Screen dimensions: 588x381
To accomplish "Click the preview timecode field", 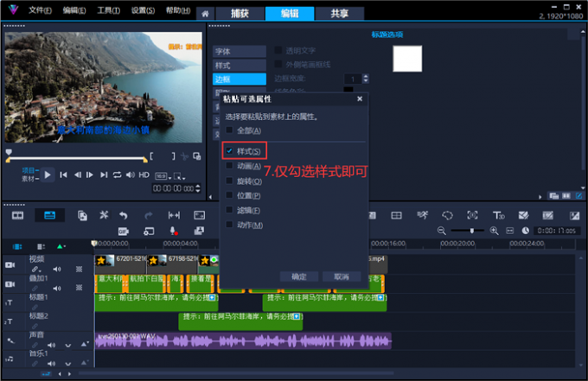I will [174, 188].
